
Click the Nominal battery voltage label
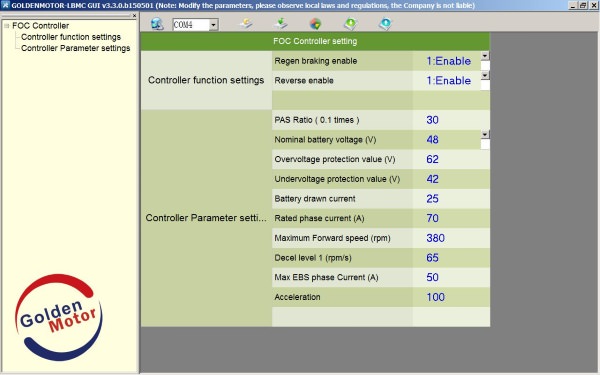[325, 140]
